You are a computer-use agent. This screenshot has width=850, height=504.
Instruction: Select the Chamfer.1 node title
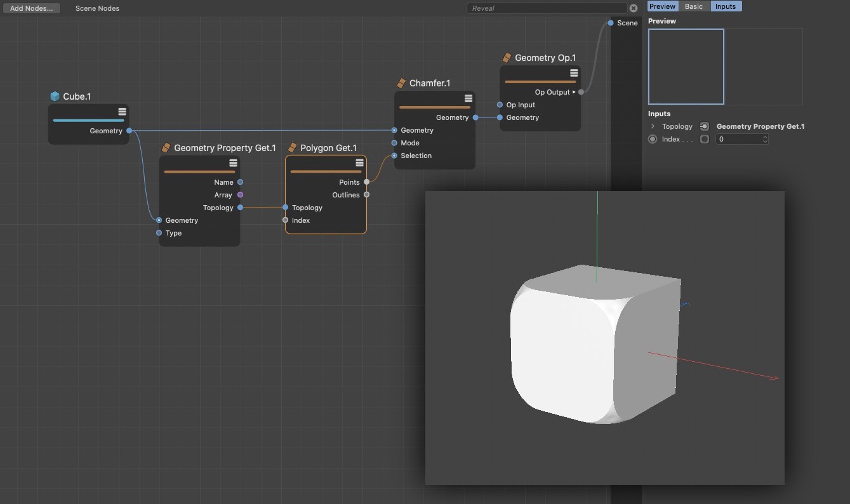click(x=430, y=83)
